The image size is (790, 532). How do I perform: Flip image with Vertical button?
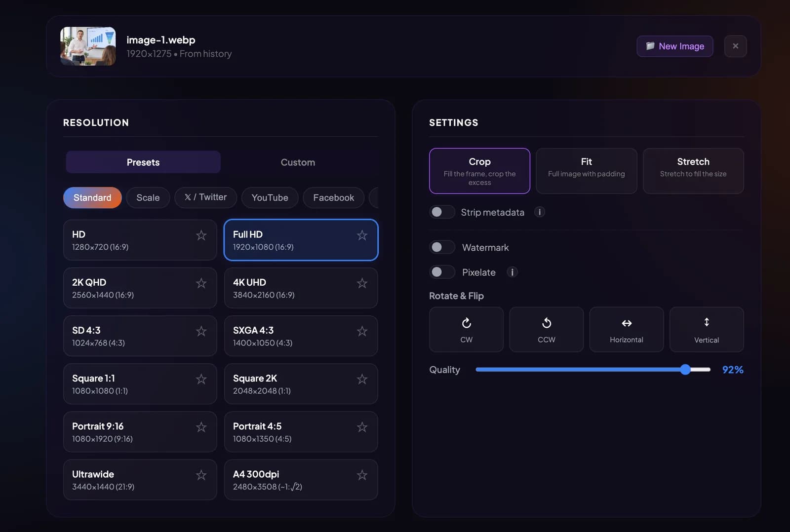click(x=707, y=330)
